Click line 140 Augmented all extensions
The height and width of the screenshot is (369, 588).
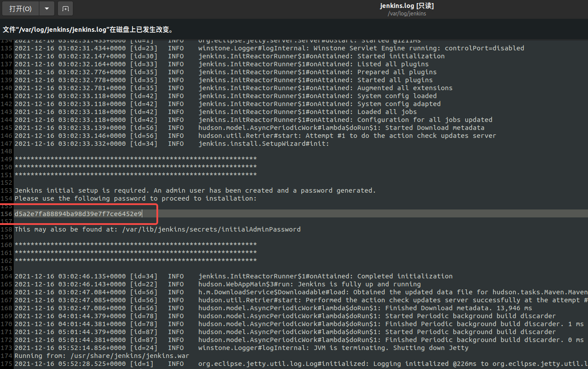click(234, 88)
